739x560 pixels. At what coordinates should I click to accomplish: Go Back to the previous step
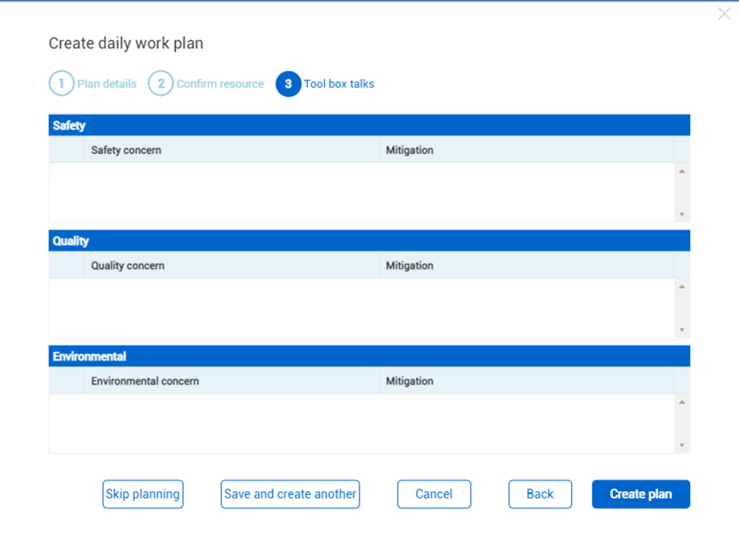pos(540,494)
